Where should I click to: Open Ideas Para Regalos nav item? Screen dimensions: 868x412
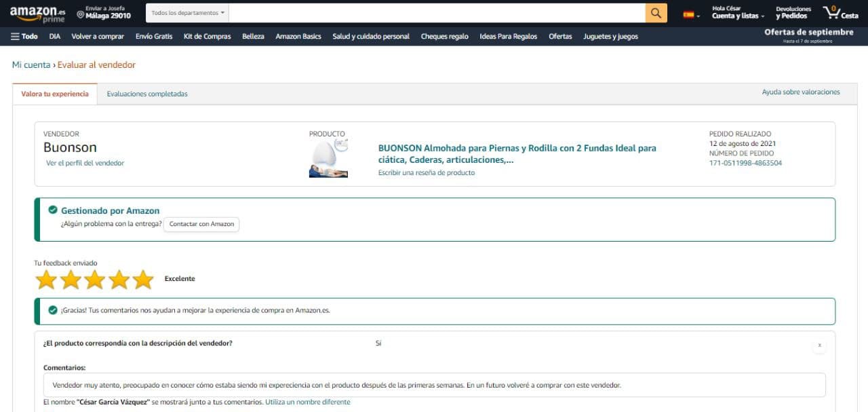click(x=509, y=37)
